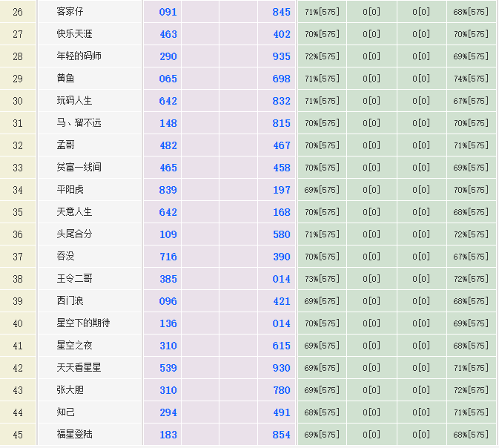Select user 贫富一线间
Viewport: 499px width, 448px height.
[x=79, y=168]
